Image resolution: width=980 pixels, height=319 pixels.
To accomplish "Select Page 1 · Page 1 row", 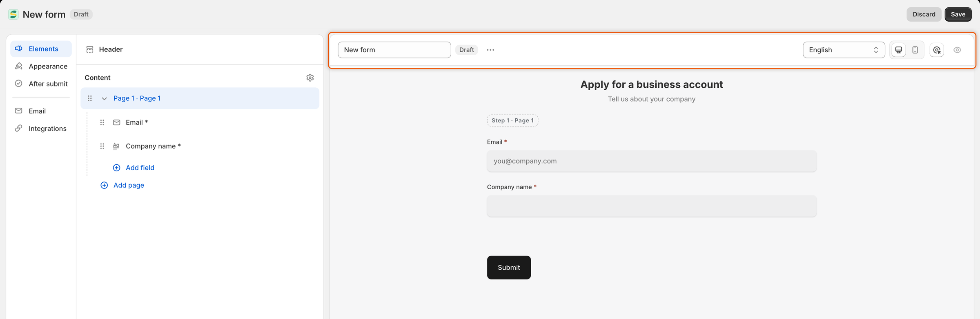I will pos(200,98).
